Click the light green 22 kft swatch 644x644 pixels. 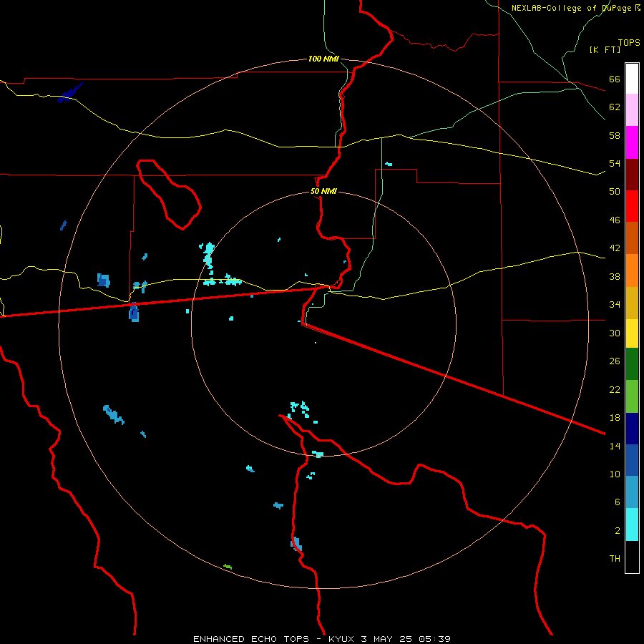[x=632, y=396]
